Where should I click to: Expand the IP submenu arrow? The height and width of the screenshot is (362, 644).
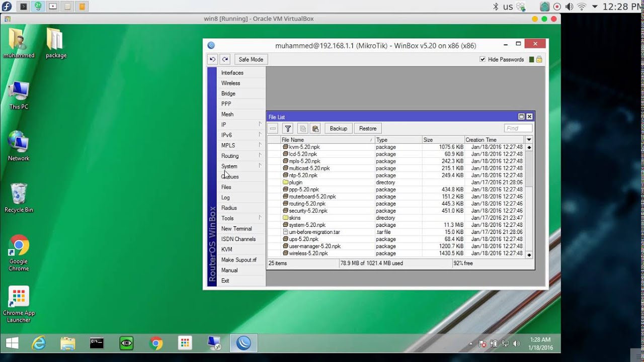(260, 124)
